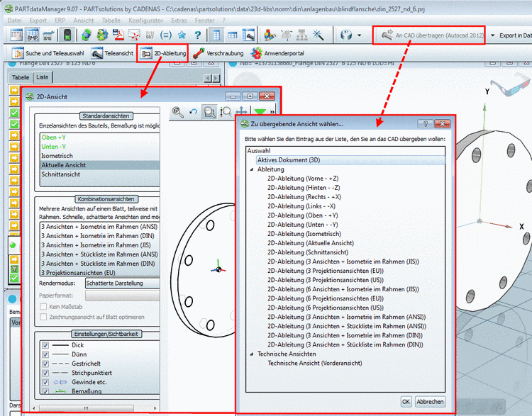Click the undo arrow icon in 2D-Ansicht toolbar

(x=194, y=111)
